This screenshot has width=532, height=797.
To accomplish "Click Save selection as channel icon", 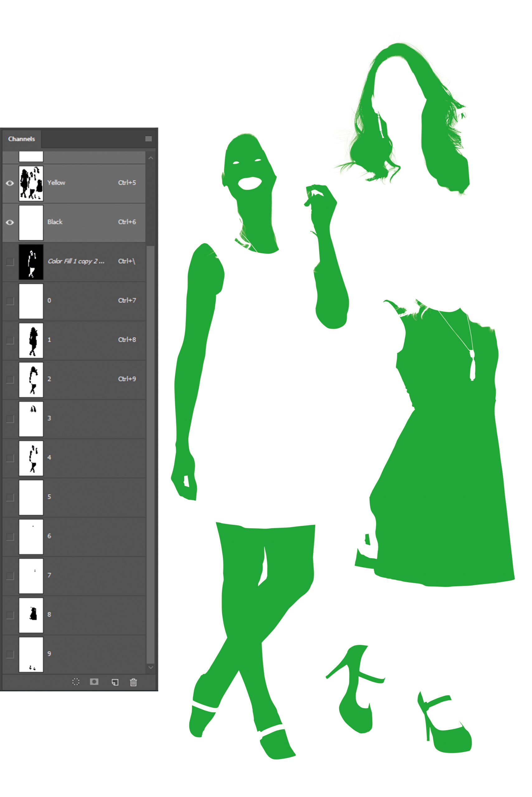I will (x=94, y=681).
